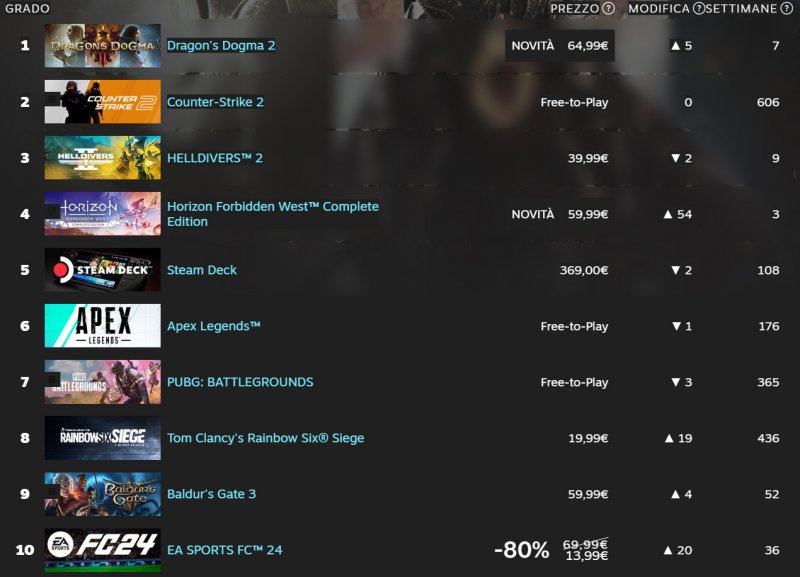Click the 64,99€ price of Dragon's Dogma 2
The height and width of the screenshot is (577, 800).
click(587, 46)
